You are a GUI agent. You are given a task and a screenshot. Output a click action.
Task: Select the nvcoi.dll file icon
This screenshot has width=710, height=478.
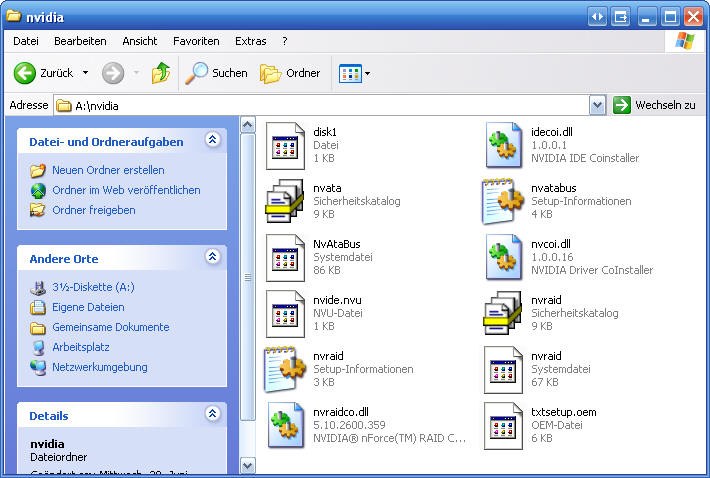point(503,257)
